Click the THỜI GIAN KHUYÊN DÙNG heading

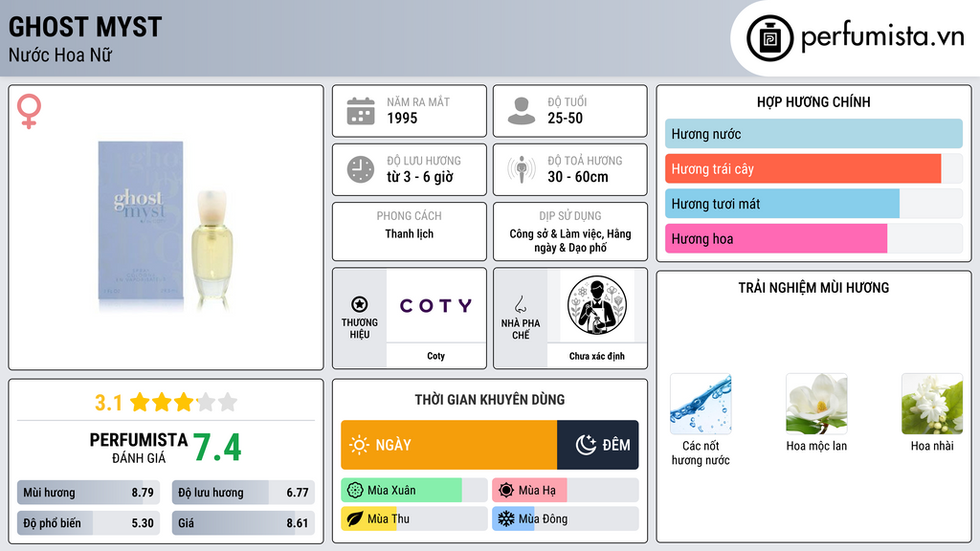coord(489,400)
